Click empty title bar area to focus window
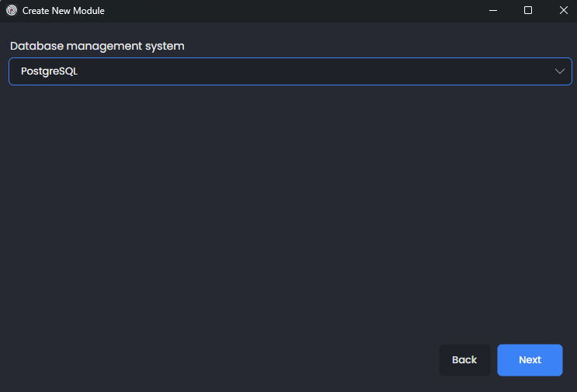577x392 pixels. [295, 11]
